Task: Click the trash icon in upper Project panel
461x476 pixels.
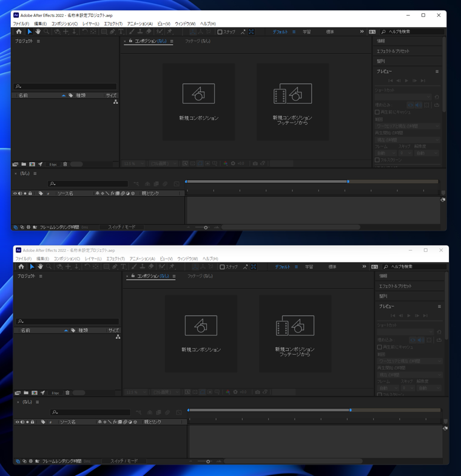Action: coord(65,164)
